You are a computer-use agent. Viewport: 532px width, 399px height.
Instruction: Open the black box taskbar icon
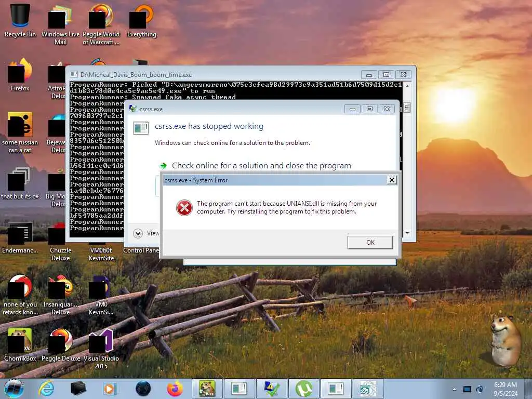78,389
